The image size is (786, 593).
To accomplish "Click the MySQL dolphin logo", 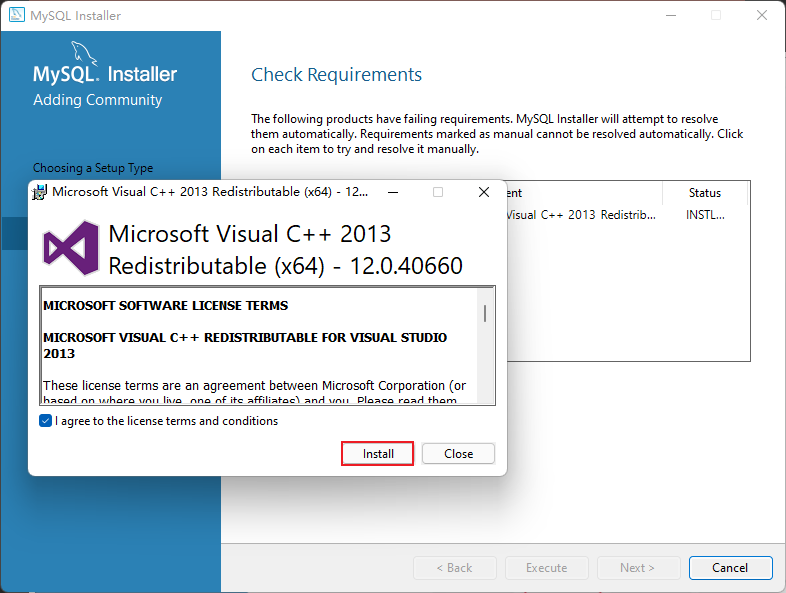I will pos(84,53).
